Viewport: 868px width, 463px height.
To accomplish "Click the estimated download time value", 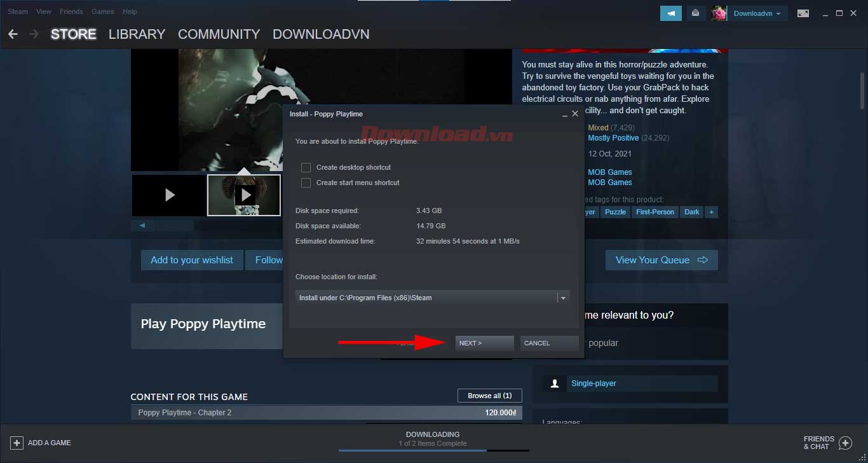I will [468, 241].
